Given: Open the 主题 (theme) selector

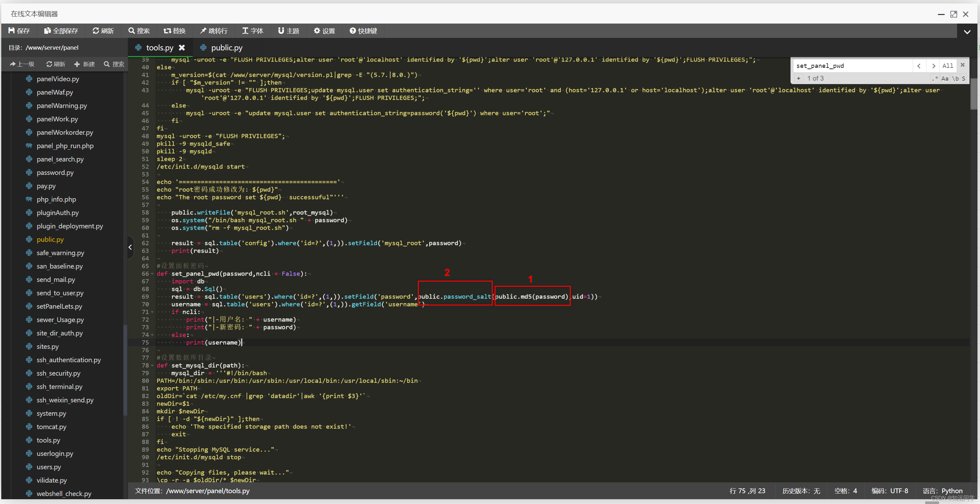Looking at the screenshot, I should click(x=288, y=31).
